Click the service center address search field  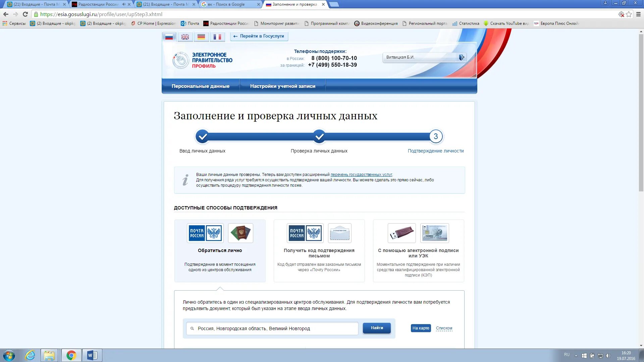tap(272, 328)
